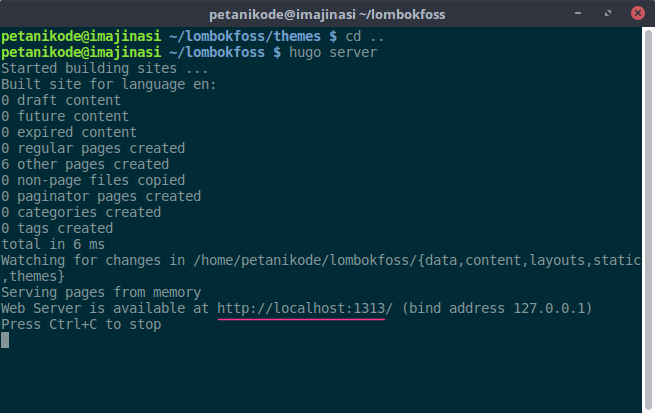Open the http://localhost:1313/ link
The height and width of the screenshot is (413, 655).
click(305, 309)
